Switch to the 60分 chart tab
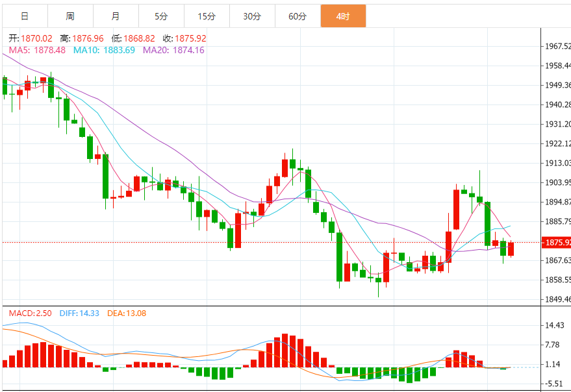Image resolution: width=571 pixels, height=392 pixels. point(298,16)
